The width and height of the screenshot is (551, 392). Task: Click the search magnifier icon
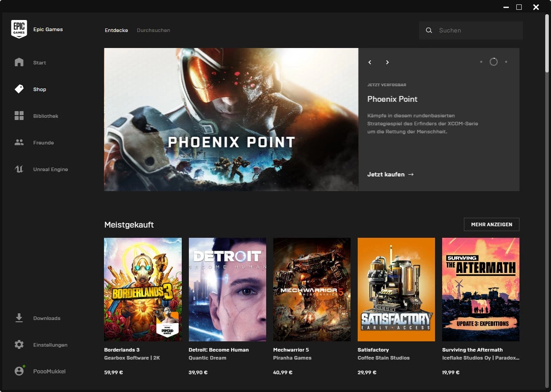tap(429, 30)
